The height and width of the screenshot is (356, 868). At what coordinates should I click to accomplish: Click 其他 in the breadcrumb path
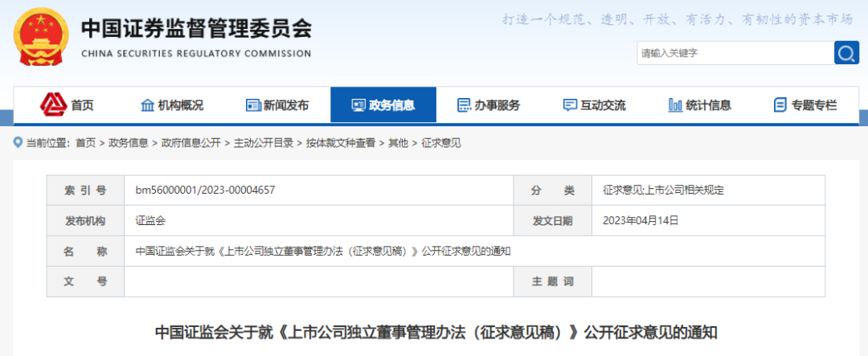398,143
